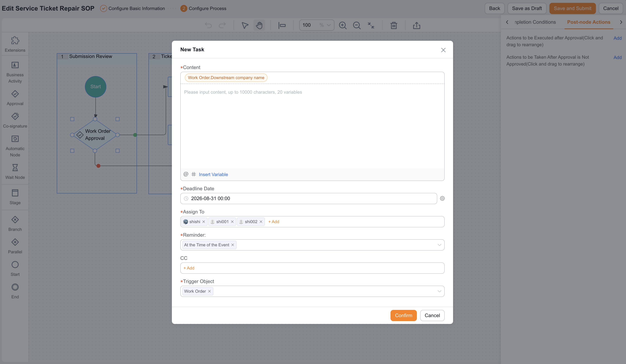Screen dimensions: 626x364
Task: Select the Start node on the canvas
Action: [x=95, y=87]
